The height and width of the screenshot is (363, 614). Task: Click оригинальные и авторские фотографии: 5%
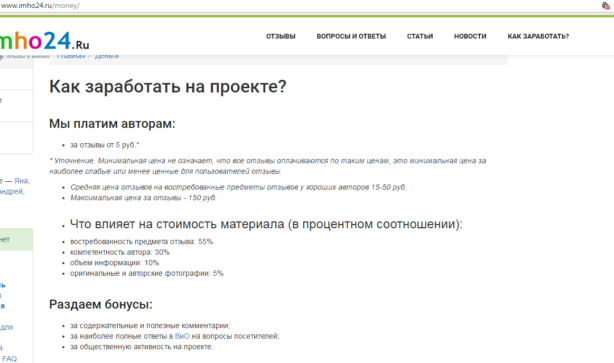point(147,273)
